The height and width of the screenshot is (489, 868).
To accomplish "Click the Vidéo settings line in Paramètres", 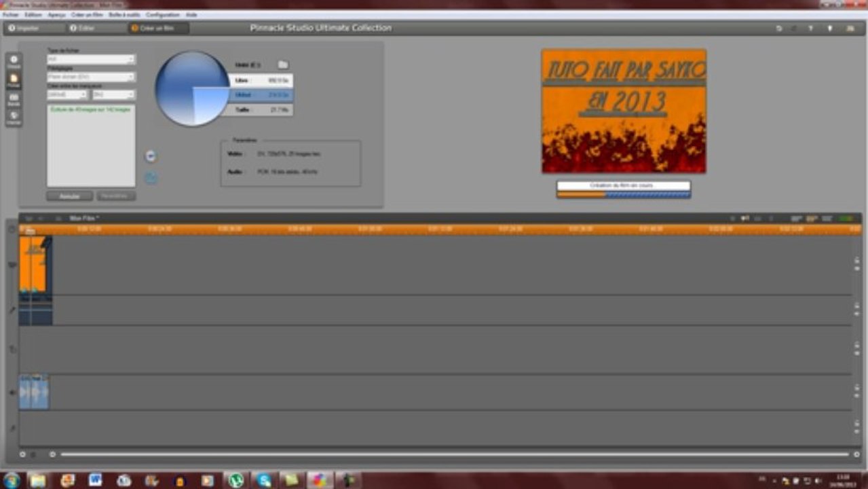I will click(x=274, y=154).
